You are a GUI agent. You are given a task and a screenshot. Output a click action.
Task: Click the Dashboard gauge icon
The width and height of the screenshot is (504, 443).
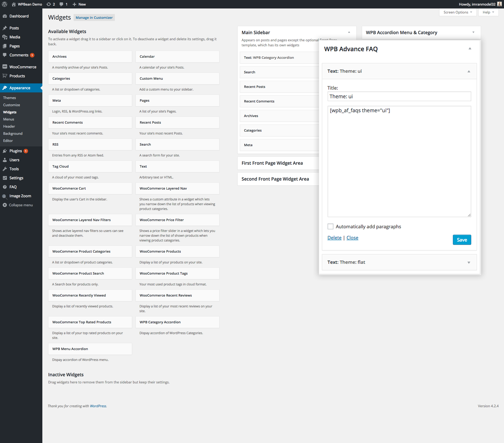[5, 16]
